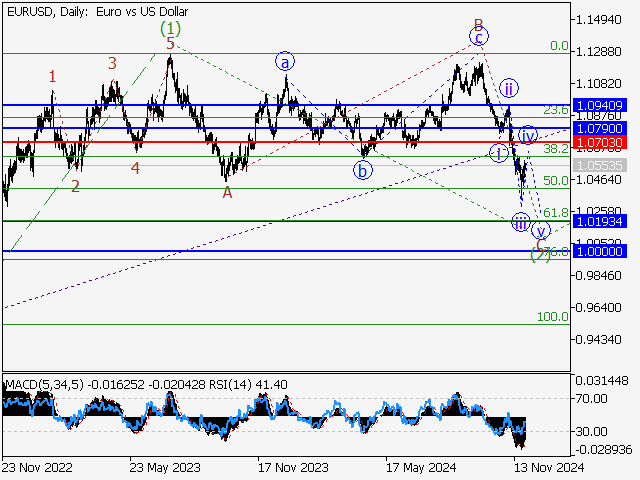Click the circled 'iv' wave label
The height and width of the screenshot is (480, 640).
pos(528,135)
